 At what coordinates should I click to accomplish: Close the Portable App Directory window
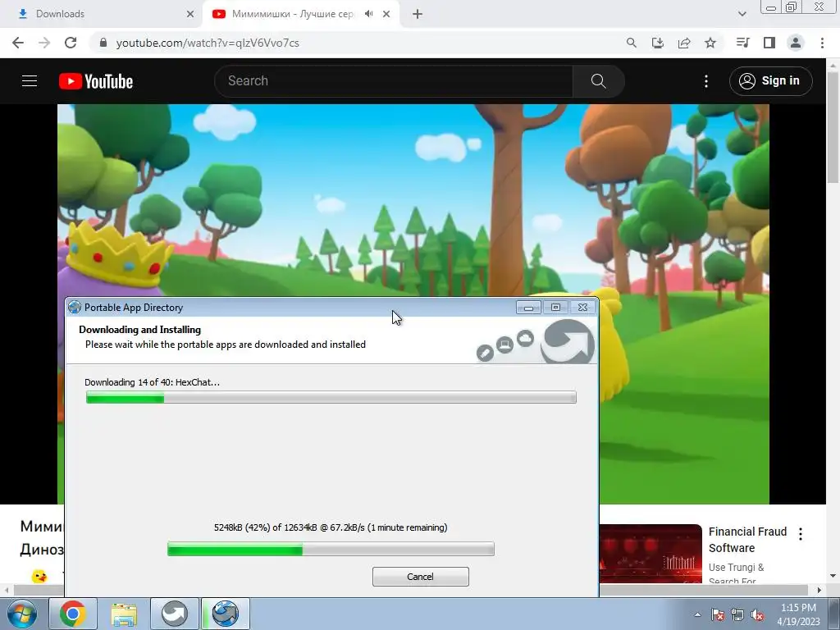point(583,308)
